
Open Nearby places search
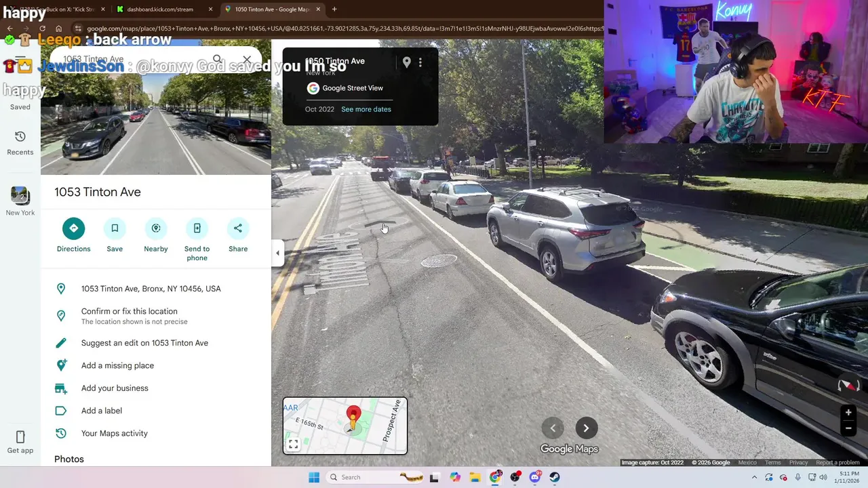tap(156, 228)
